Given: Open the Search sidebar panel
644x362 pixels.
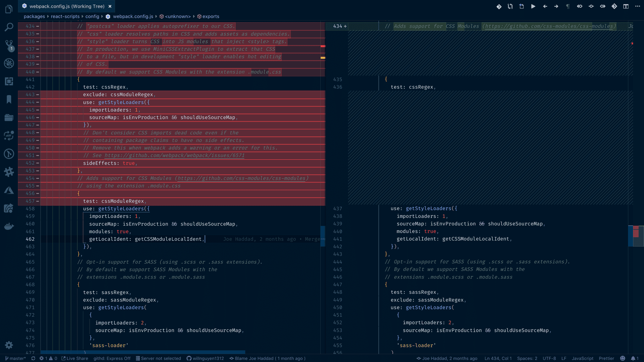Looking at the screenshot, I should [x=9, y=27].
